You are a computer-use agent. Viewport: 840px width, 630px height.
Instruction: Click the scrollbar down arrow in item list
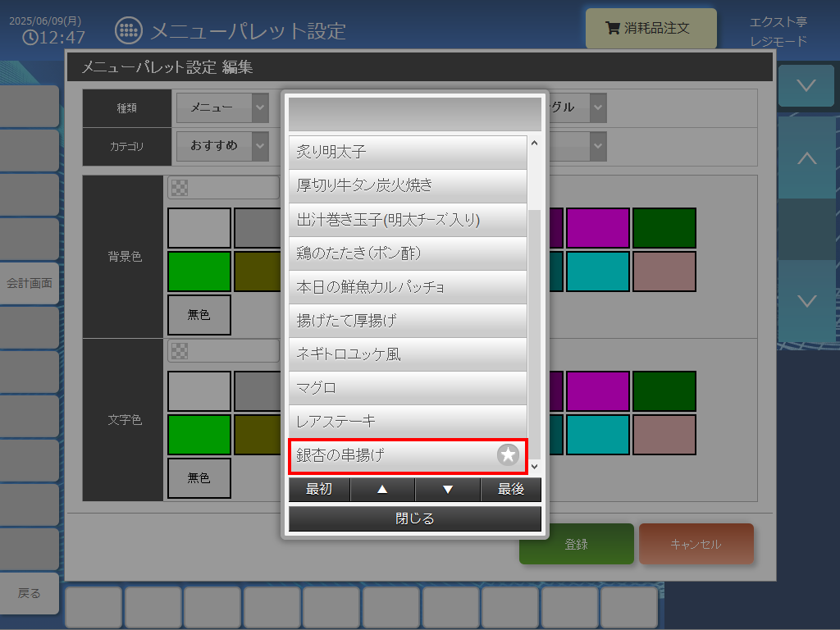point(534,467)
